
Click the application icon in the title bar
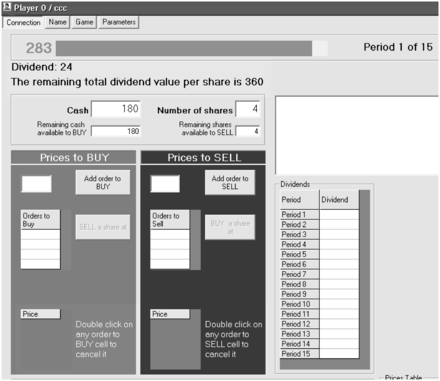click(7, 7)
